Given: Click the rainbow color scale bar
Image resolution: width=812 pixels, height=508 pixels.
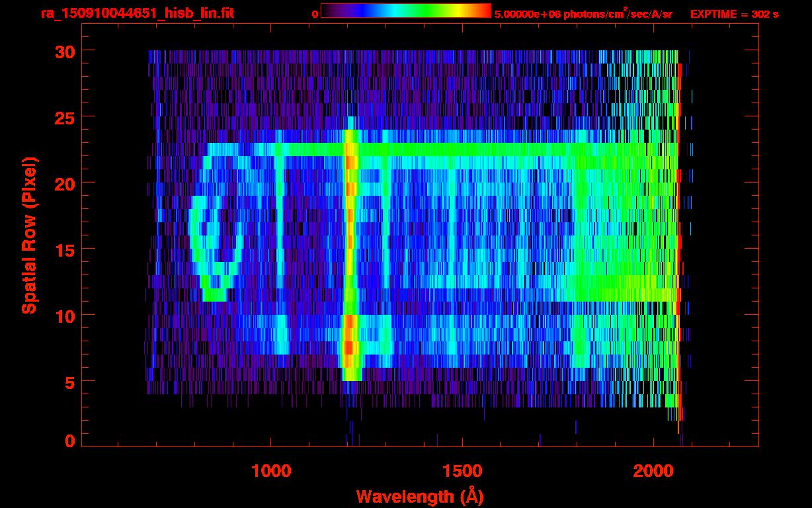Looking at the screenshot, I should click(x=406, y=11).
